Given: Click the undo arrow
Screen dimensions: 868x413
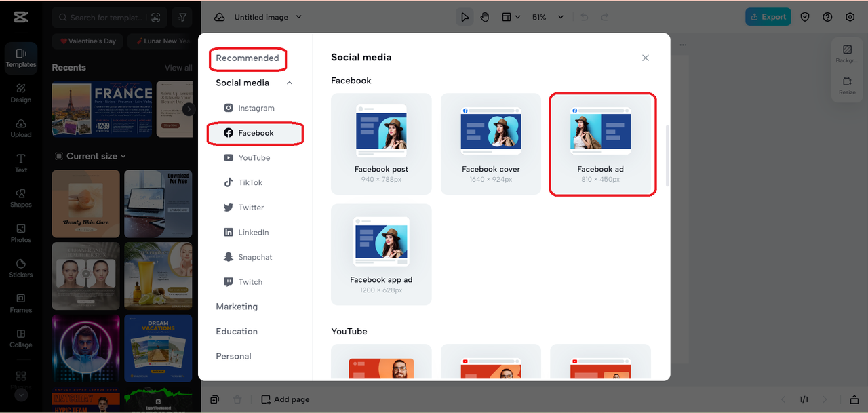Looking at the screenshot, I should tap(585, 17).
